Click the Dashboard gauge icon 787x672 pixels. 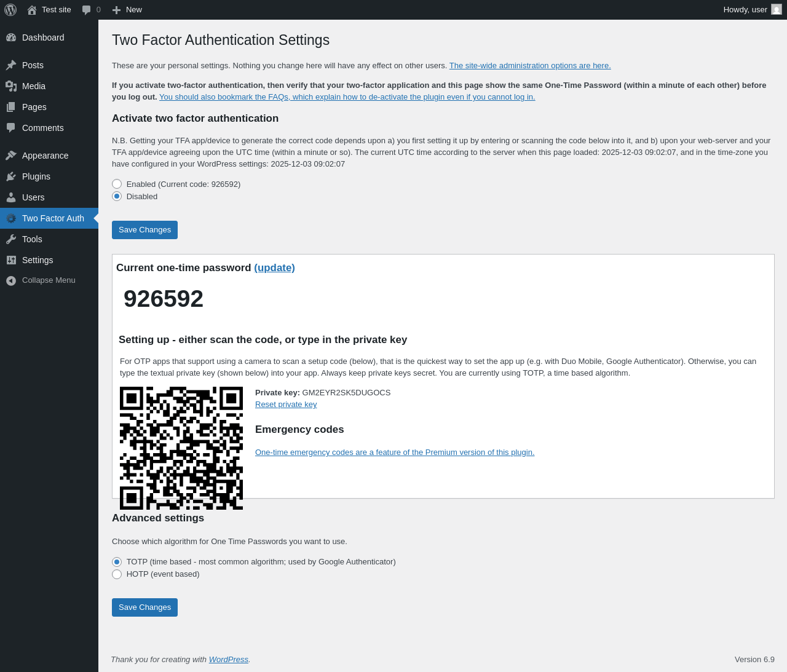[11, 38]
